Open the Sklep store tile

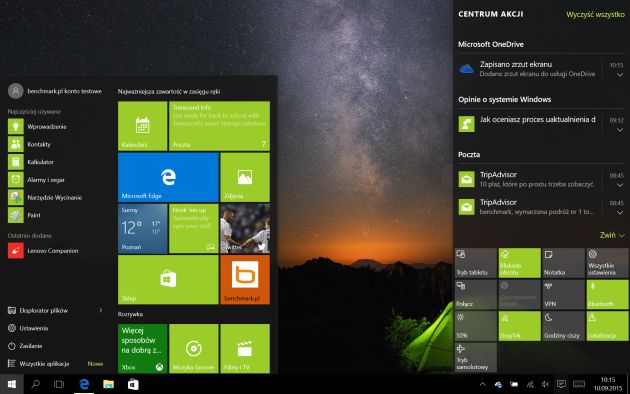[x=168, y=280]
